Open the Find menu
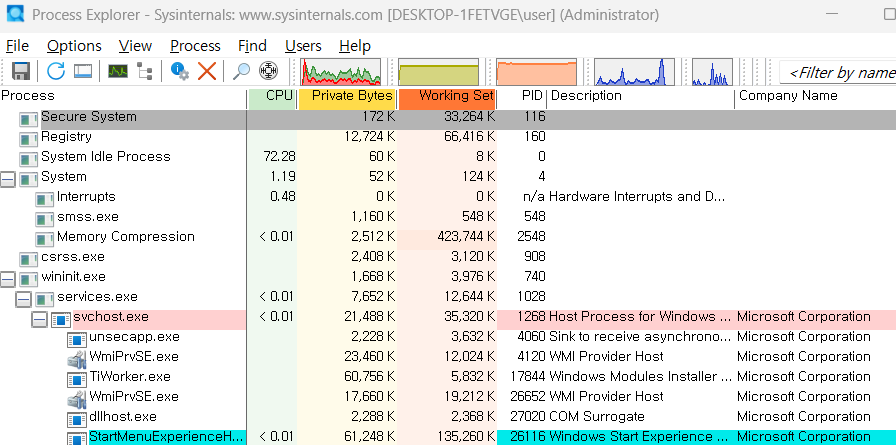Image resolution: width=896 pixels, height=445 pixels. click(x=252, y=46)
